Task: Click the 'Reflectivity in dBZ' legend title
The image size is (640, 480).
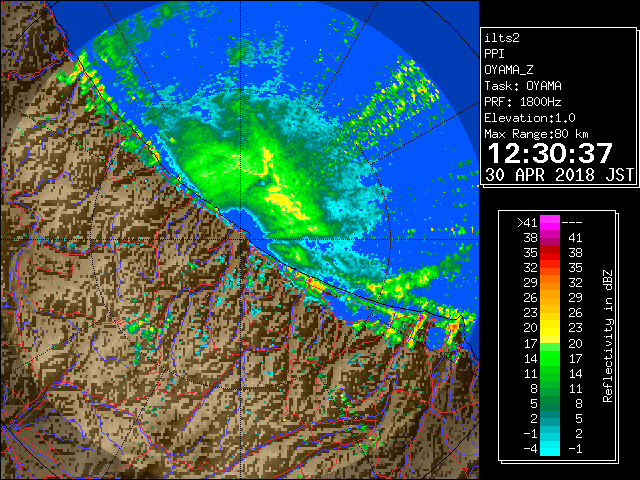Action: pos(608,336)
